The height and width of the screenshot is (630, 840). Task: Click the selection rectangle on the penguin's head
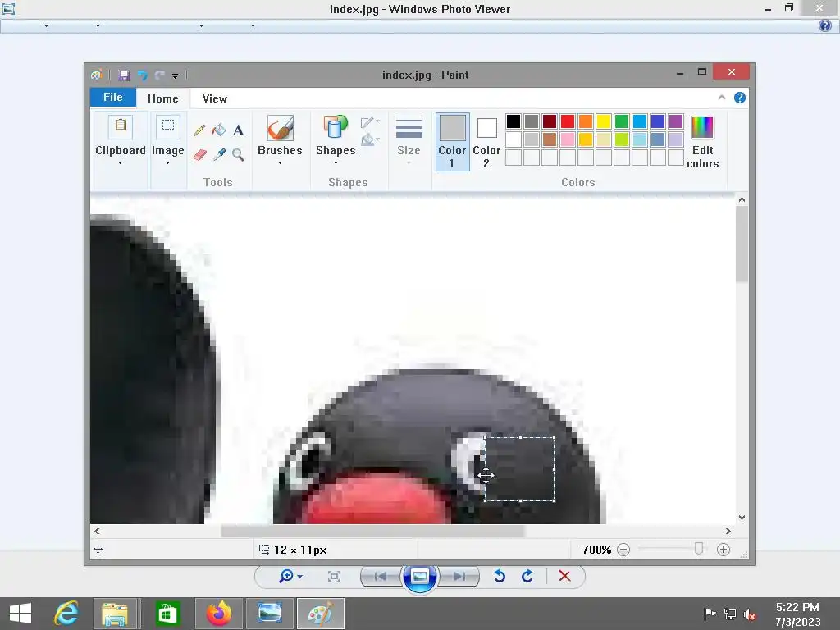(519, 469)
